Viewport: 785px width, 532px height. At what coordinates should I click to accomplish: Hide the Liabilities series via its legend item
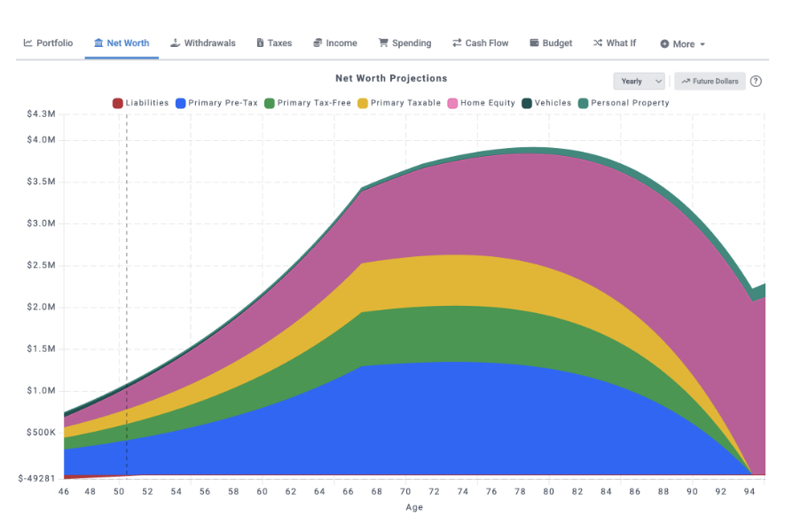(144, 103)
